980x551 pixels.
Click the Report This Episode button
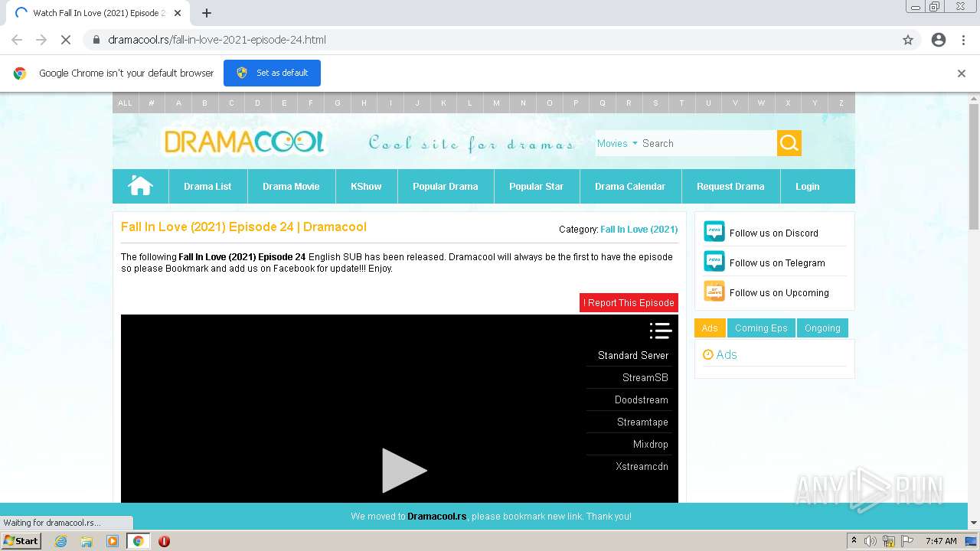pyautogui.click(x=629, y=302)
